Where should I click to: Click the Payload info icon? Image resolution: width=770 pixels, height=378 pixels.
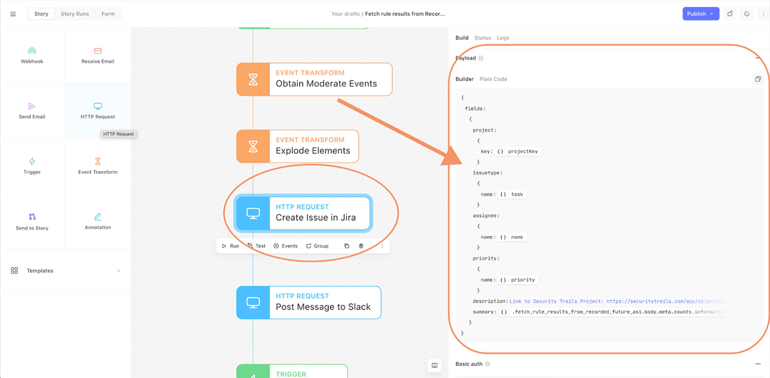[x=481, y=58]
